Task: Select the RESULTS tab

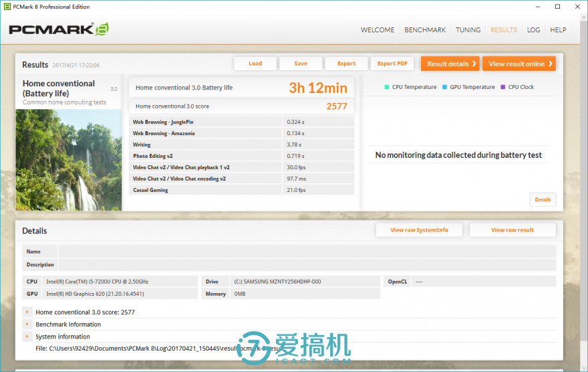Action: coord(504,30)
